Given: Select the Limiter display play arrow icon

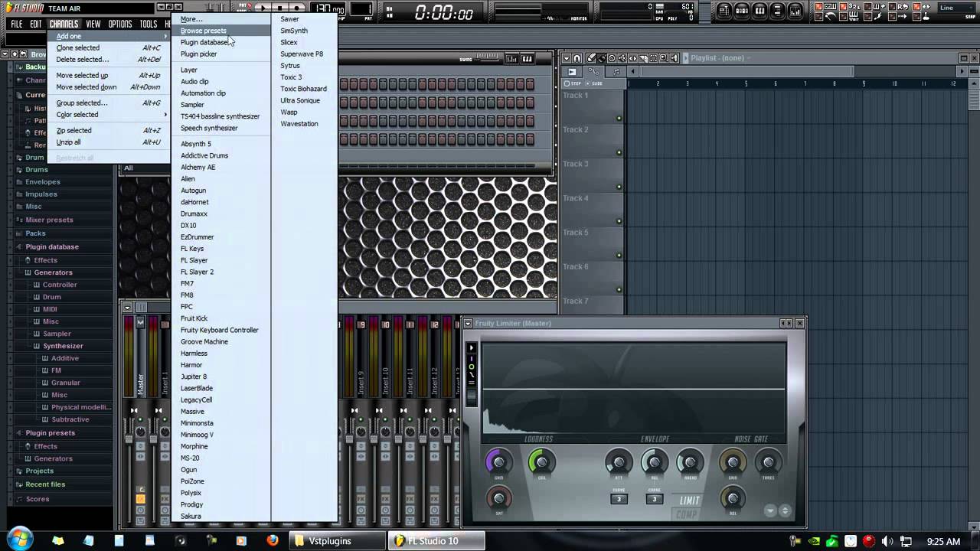Looking at the screenshot, I should [472, 347].
